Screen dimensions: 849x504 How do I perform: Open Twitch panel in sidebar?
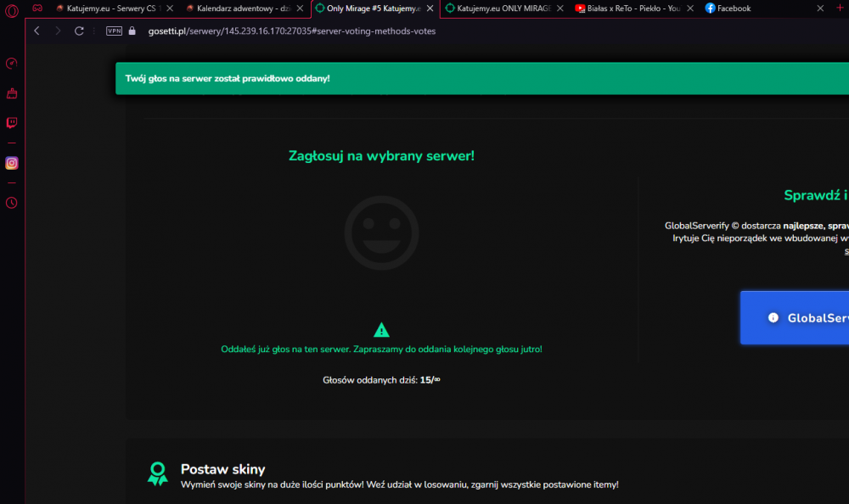pyautogui.click(x=11, y=123)
